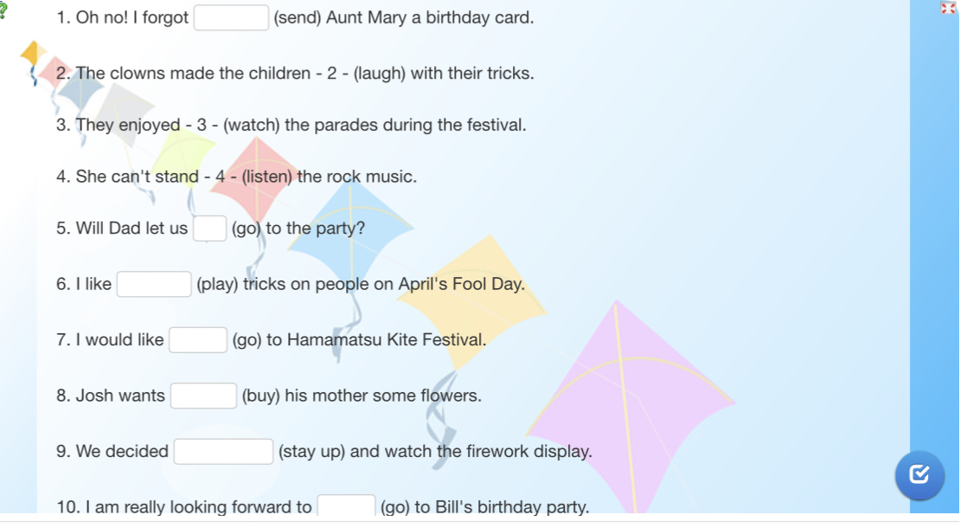Screen dimensions: 980x528
Task: Focus the blank after "We decided"
Action: pyautogui.click(x=223, y=452)
